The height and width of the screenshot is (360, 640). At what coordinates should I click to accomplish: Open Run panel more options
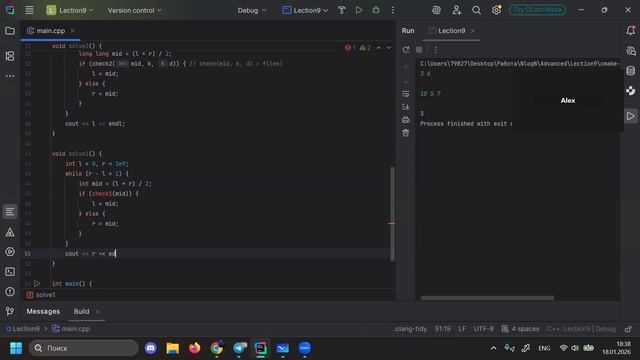(436, 50)
